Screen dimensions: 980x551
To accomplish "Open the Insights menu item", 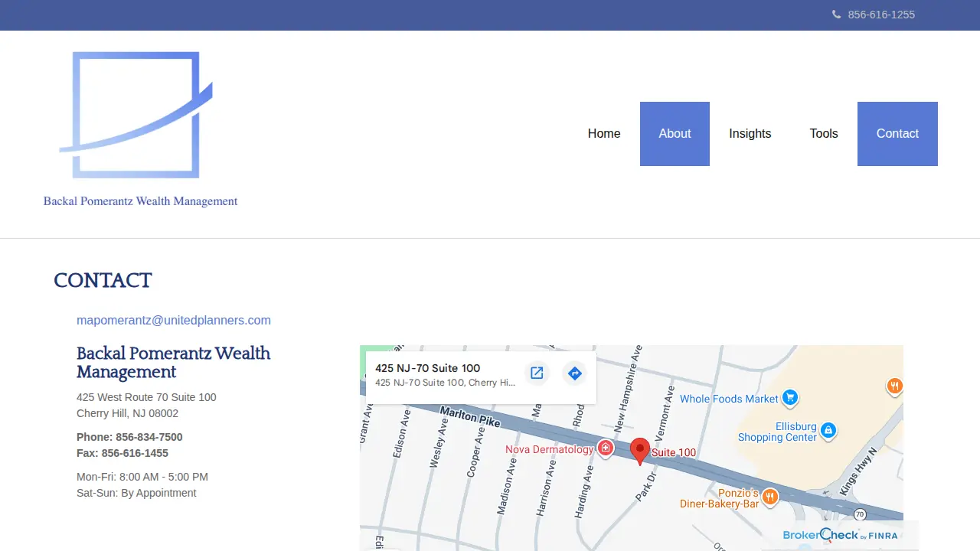I will point(750,134).
